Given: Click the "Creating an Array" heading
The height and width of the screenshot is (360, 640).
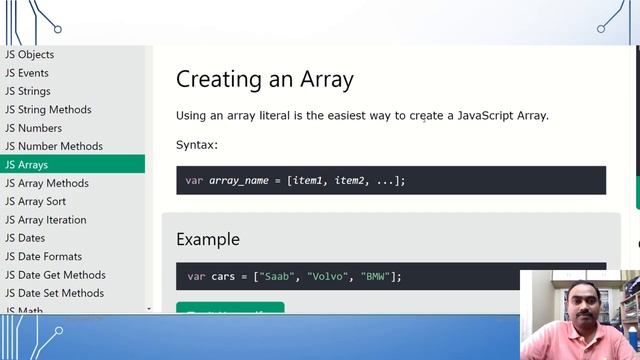Looking at the screenshot, I should 265,79.
